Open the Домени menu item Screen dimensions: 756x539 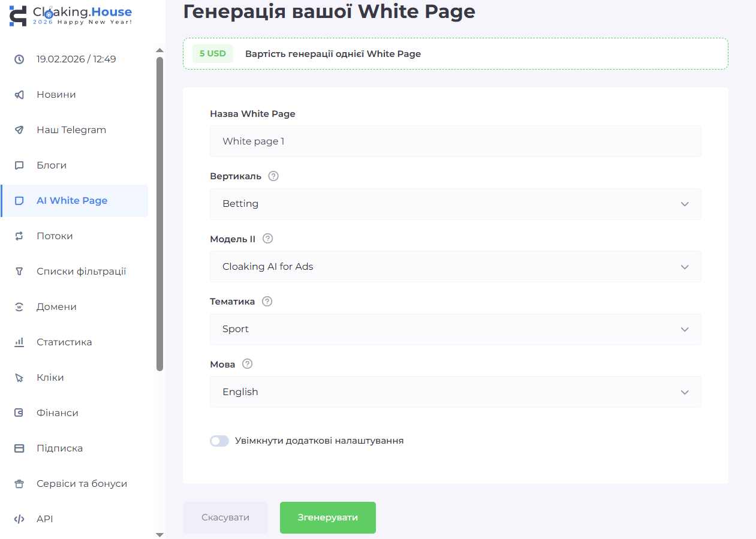point(56,307)
